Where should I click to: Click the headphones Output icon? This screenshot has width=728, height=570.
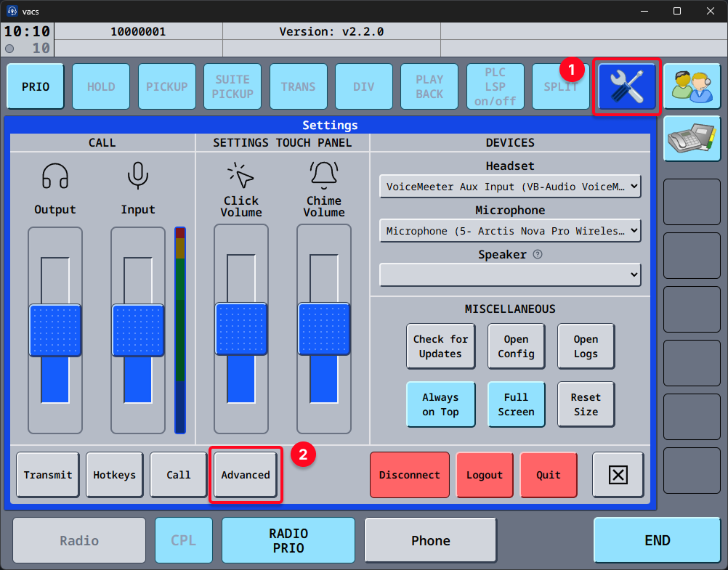point(55,176)
